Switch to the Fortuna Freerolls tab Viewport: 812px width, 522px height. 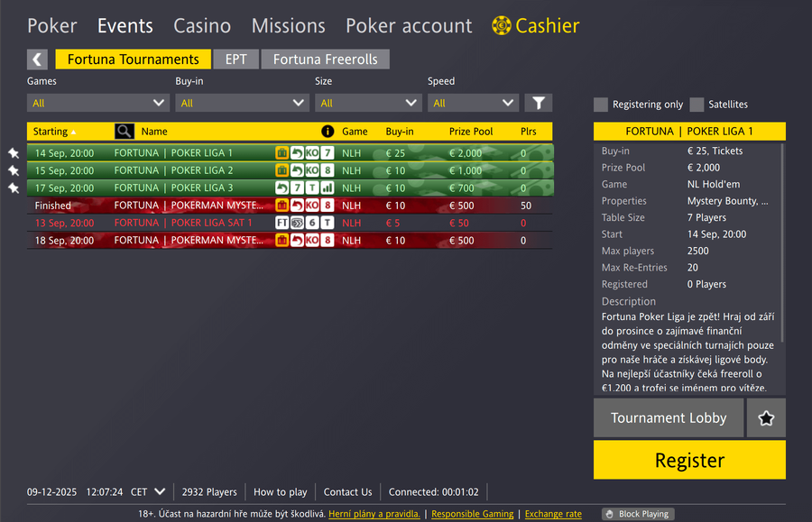pos(326,60)
